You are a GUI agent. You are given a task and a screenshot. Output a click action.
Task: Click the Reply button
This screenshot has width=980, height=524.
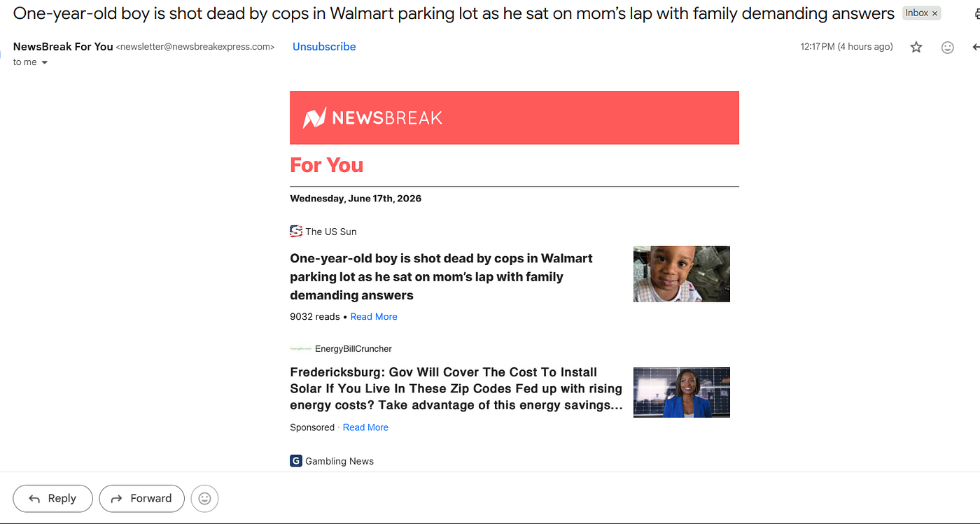click(52, 498)
